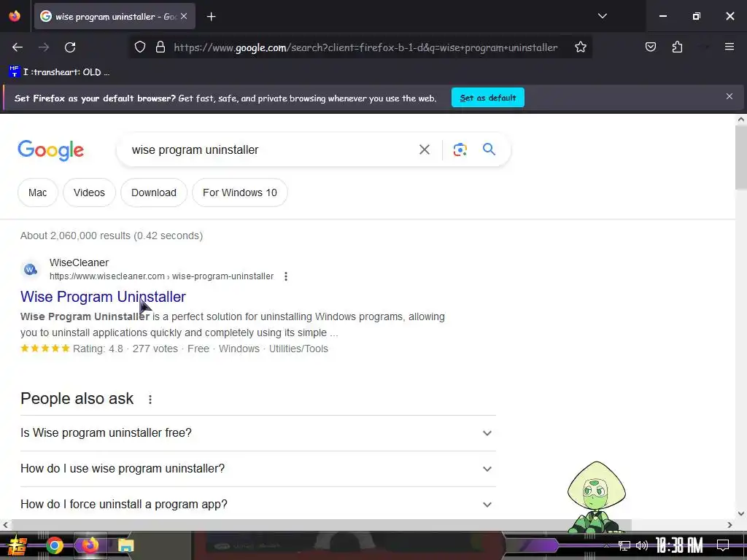Click the vertical scrollbar thumb
The image size is (747, 560).
tap(741, 158)
